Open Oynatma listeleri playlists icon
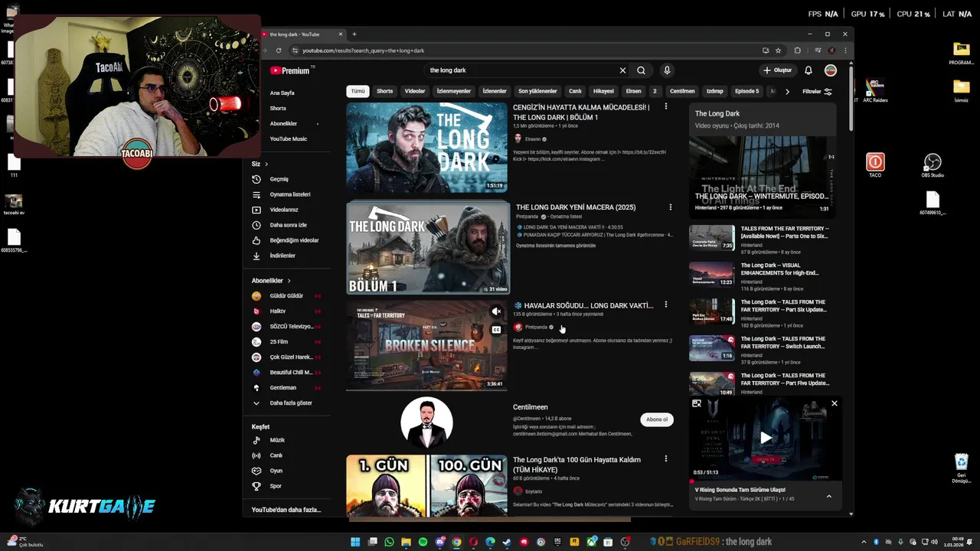The image size is (980, 551). [256, 194]
